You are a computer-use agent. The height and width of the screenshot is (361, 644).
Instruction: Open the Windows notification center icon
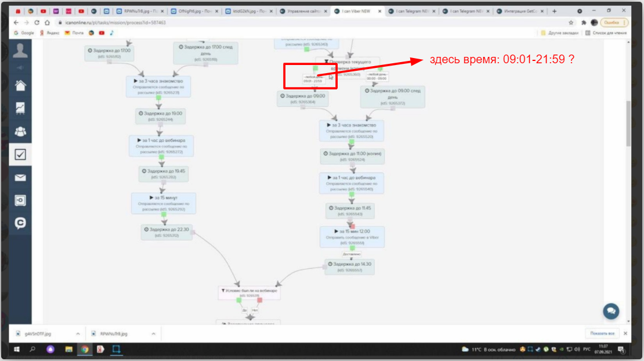621,349
